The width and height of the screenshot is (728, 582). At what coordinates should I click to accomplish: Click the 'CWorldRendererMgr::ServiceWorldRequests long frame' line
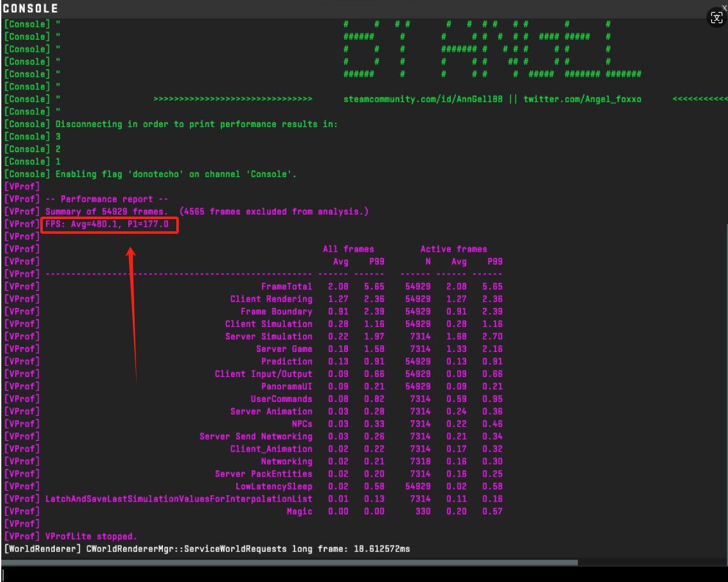tap(248, 549)
